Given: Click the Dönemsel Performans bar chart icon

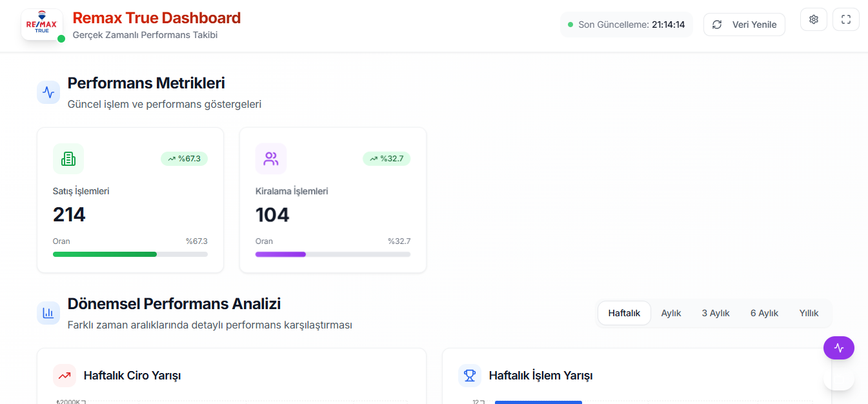Looking at the screenshot, I should click(48, 313).
